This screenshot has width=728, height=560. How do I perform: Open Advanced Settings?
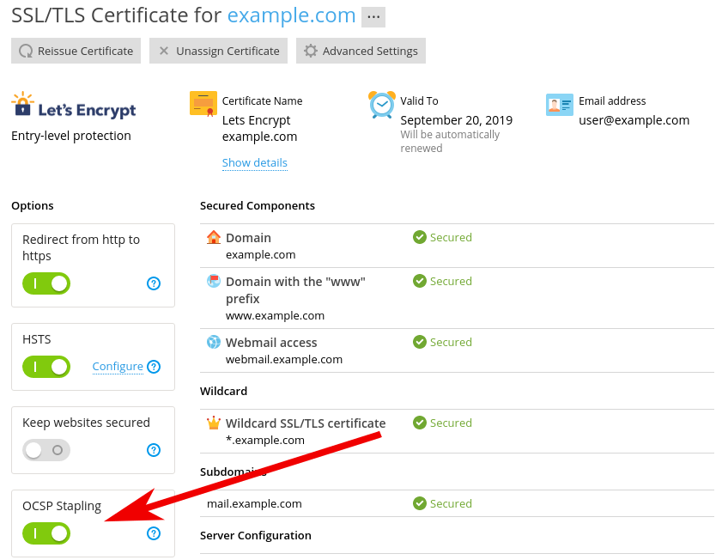[x=361, y=51]
